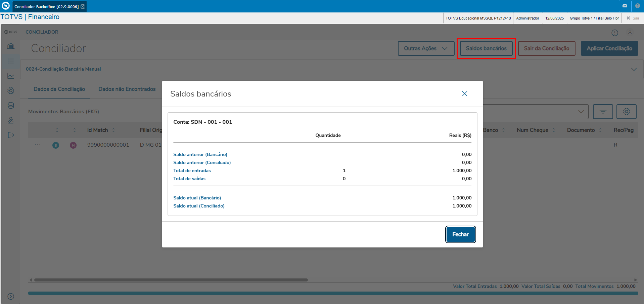Open the dropdown arrow beside the filter field
This screenshot has height=304, width=644.
pyautogui.click(x=581, y=112)
